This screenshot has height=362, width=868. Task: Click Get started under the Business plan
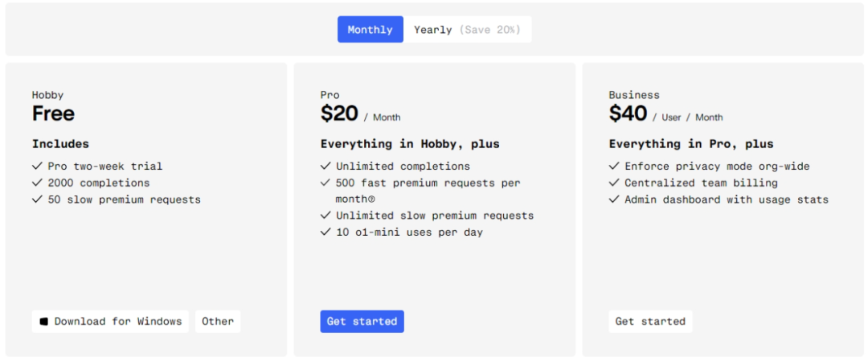coord(650,322)
